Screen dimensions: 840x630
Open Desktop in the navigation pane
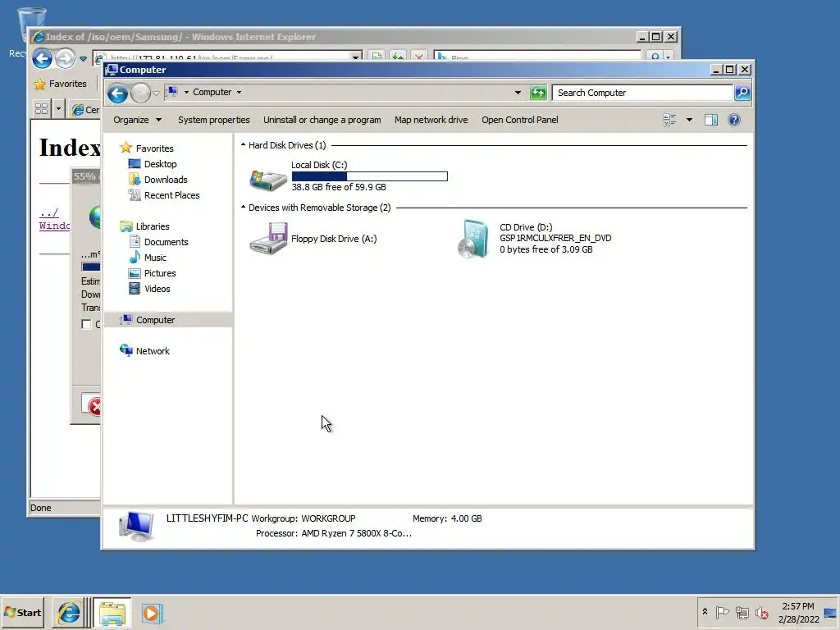pyautogui.click(x=160, y=164)
